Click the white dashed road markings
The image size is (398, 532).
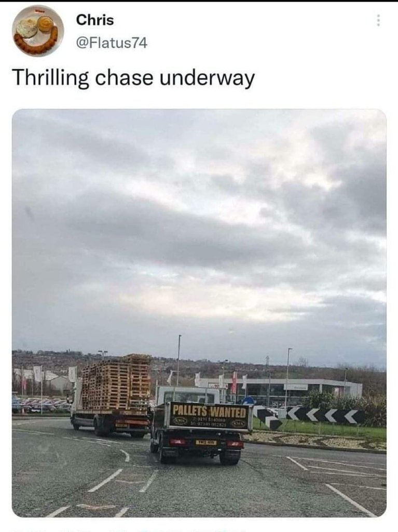105,481
